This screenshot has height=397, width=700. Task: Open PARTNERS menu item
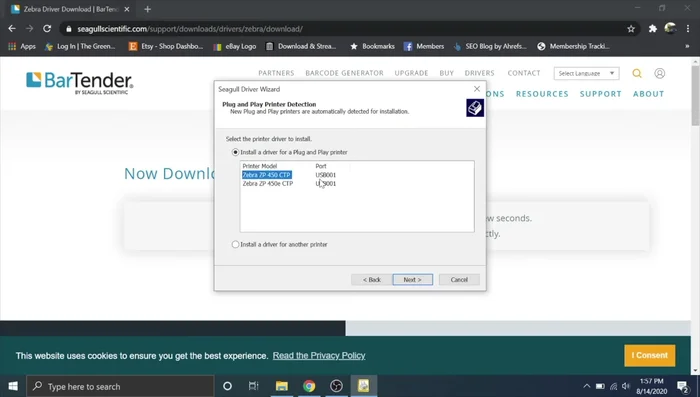276,73
